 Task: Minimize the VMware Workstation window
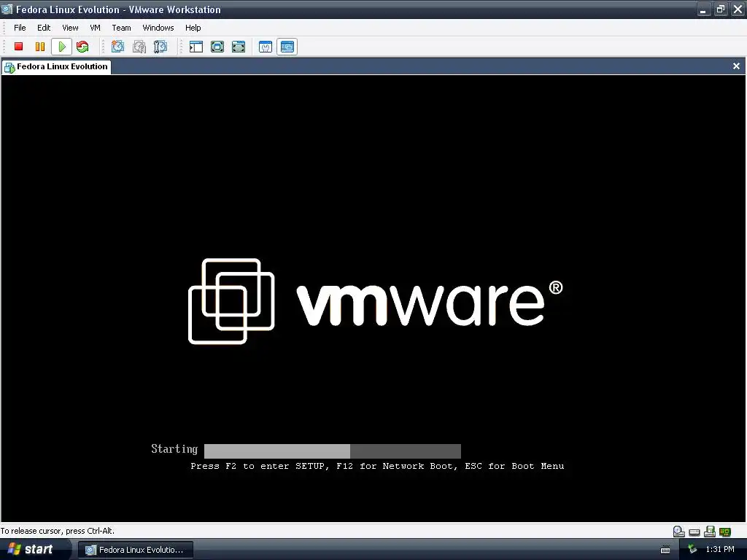tap(703, 9)
